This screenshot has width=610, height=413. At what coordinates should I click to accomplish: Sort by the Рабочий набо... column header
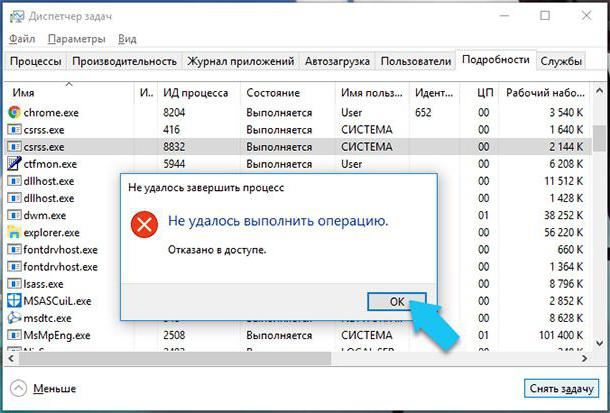pyautogui.click(x=545, y=93)
